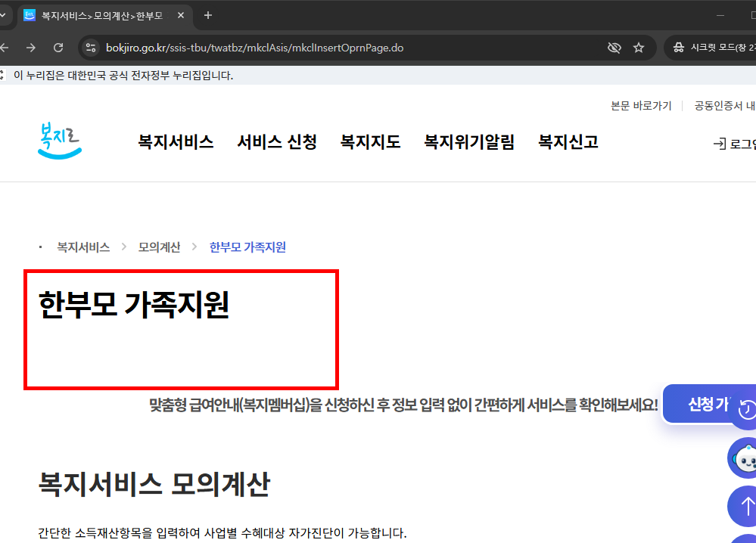Open the 복지서비스 menu
This screenshot has width=756, height=543.
coord(176,142)
